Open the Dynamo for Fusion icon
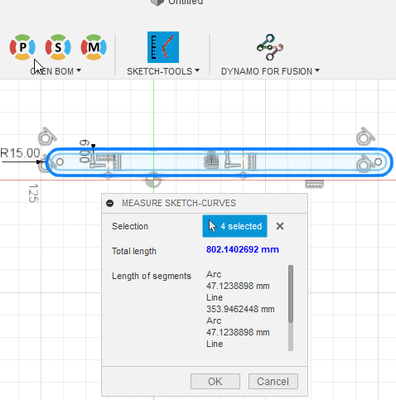Image resolution: width=396 pixels, height=400 pixels. point(270,47)
